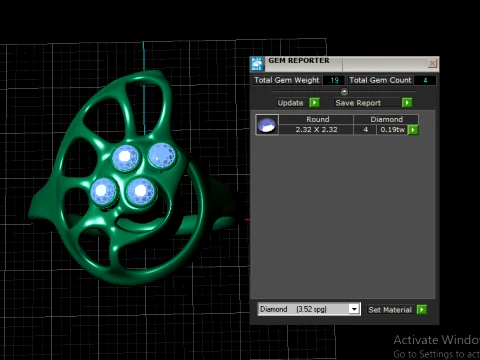The width and height of the screenshot is (480, 360).
Task: Click the Round shape cell
Action: point(316,119)
